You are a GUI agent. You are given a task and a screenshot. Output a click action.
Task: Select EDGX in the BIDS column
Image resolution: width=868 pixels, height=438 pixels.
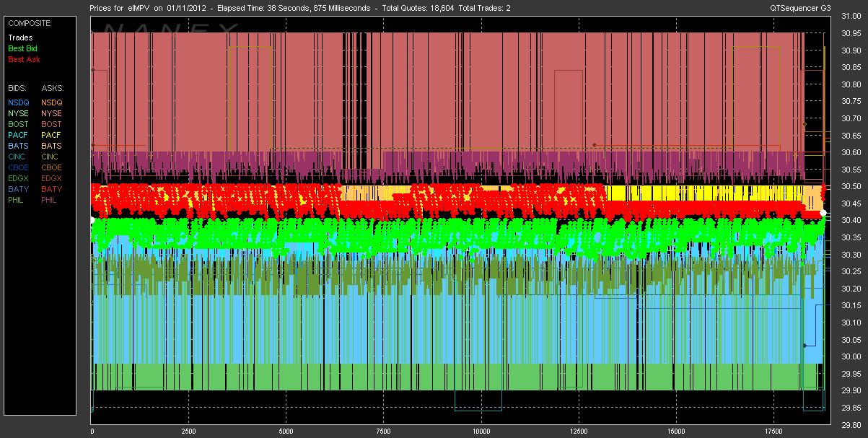coord(19,178)
